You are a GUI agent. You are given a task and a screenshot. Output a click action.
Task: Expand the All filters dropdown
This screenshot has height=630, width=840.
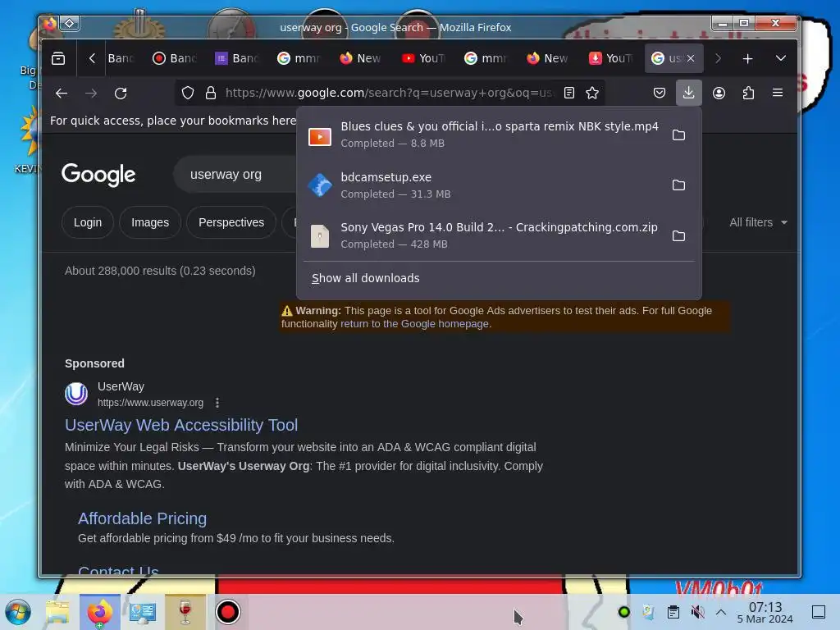(758, 222)
